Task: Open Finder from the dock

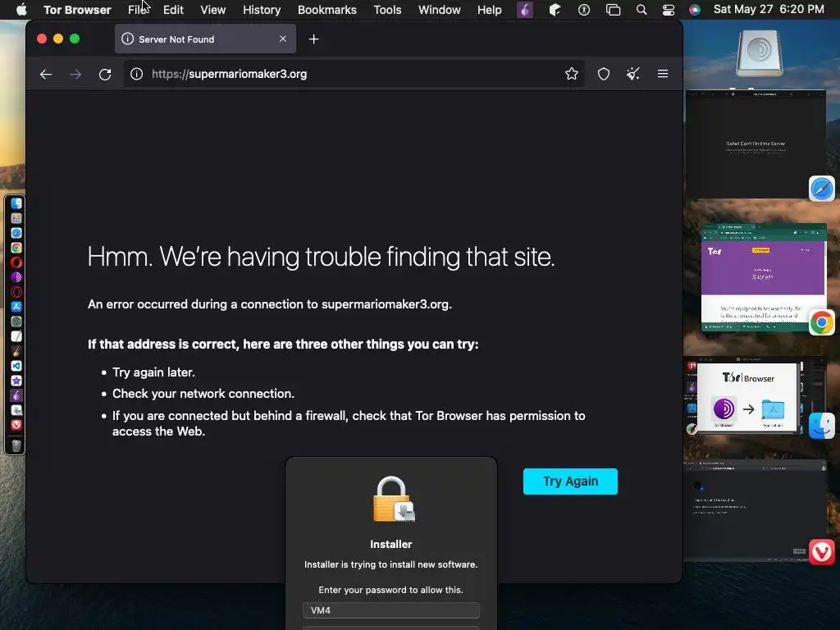Action: coord(16,203)
